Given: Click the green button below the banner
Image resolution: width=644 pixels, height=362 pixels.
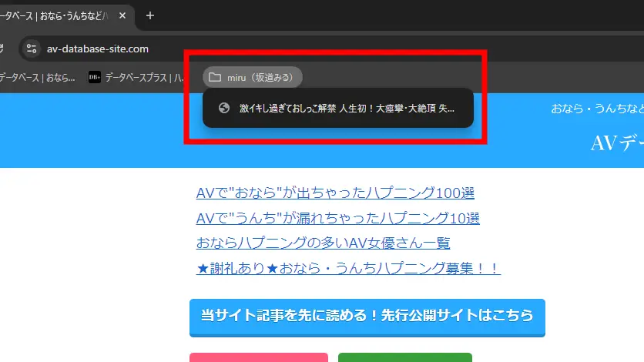Looking at the screenshot, I should pyautogui.click(x=405, y=357).
